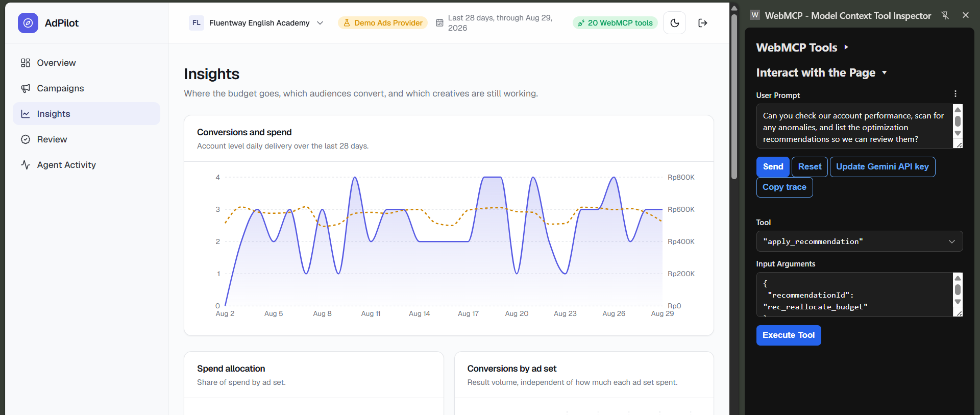Open the Fluentway English Academy account dropdown

[x=256, y=23]
